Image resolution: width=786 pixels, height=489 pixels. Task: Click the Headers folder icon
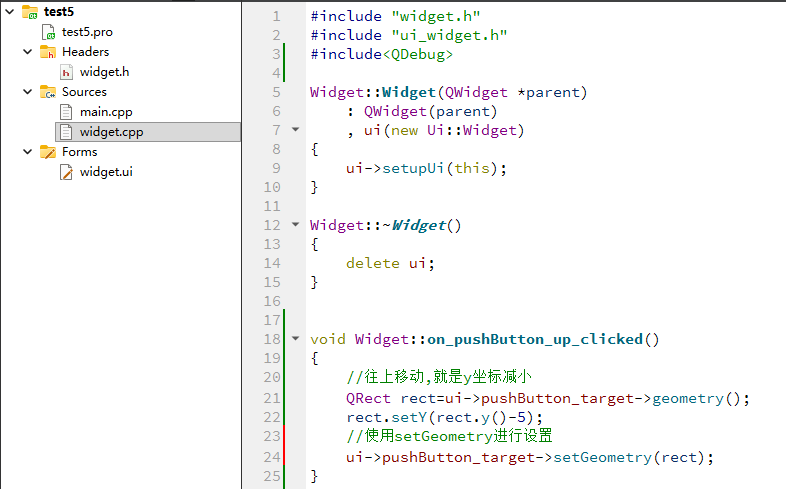click(x=48, y=52)
